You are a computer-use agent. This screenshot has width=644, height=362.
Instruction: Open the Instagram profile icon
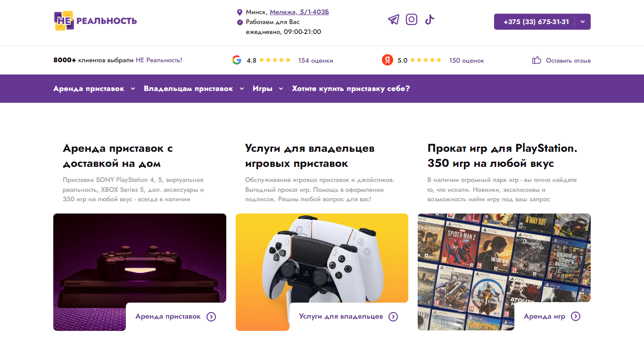412,19
